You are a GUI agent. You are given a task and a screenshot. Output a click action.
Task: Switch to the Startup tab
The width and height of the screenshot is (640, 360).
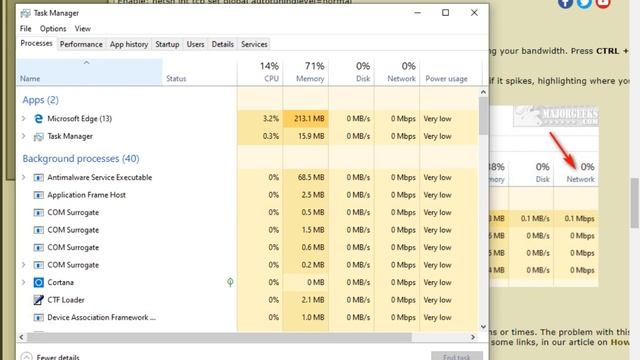click(x=167, y=44)
